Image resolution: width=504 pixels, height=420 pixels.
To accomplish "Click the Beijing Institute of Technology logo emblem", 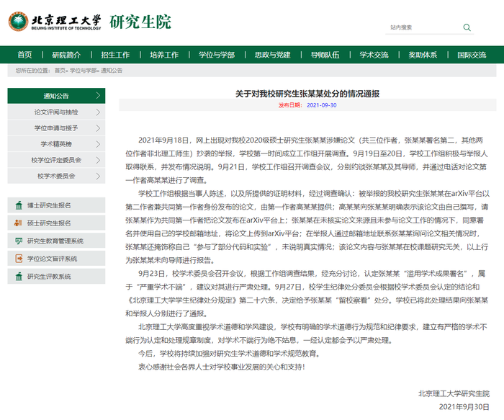I will click(x=18, y=22).
